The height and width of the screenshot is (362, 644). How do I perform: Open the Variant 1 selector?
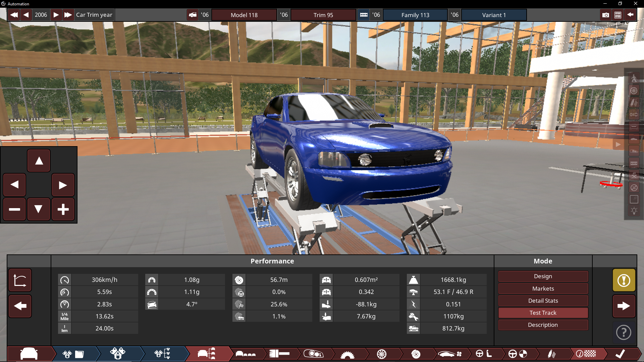(x=494, y=15)
